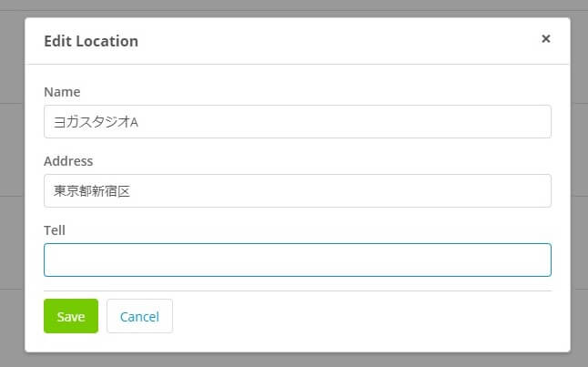Click the Address field label

click(x=68, y=161)
